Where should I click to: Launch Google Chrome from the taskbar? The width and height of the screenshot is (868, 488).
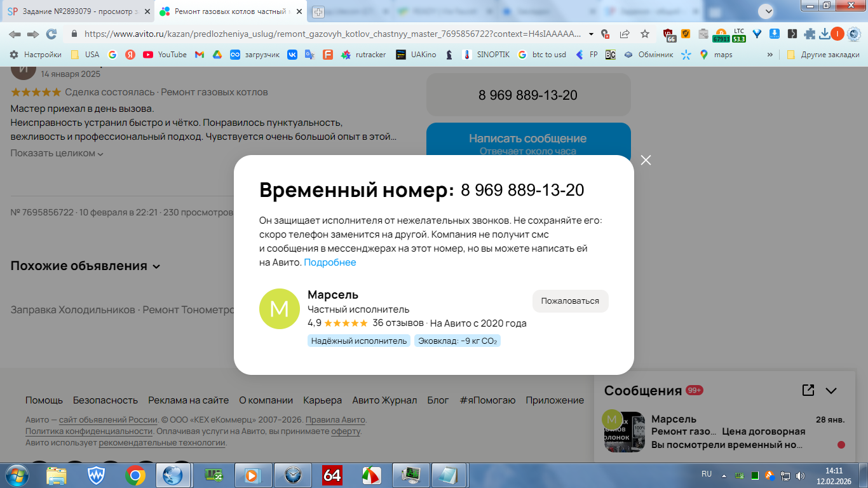click(135, 475)
